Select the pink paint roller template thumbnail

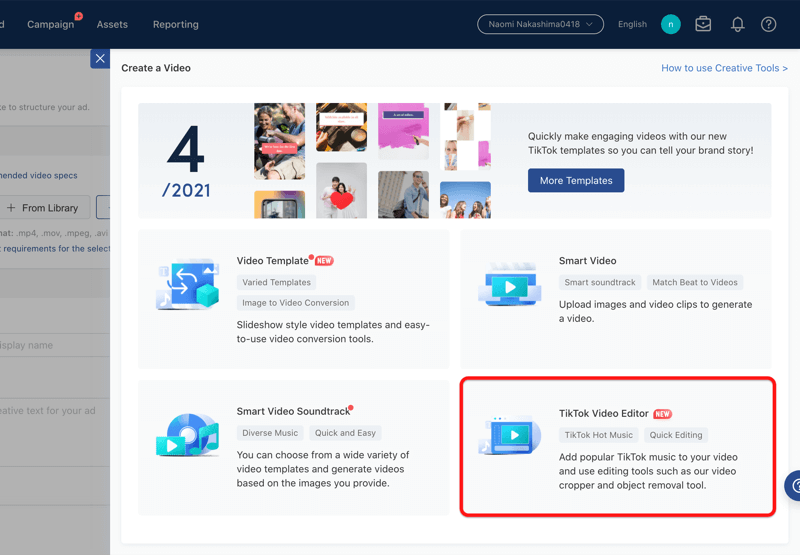coord(403,132)
